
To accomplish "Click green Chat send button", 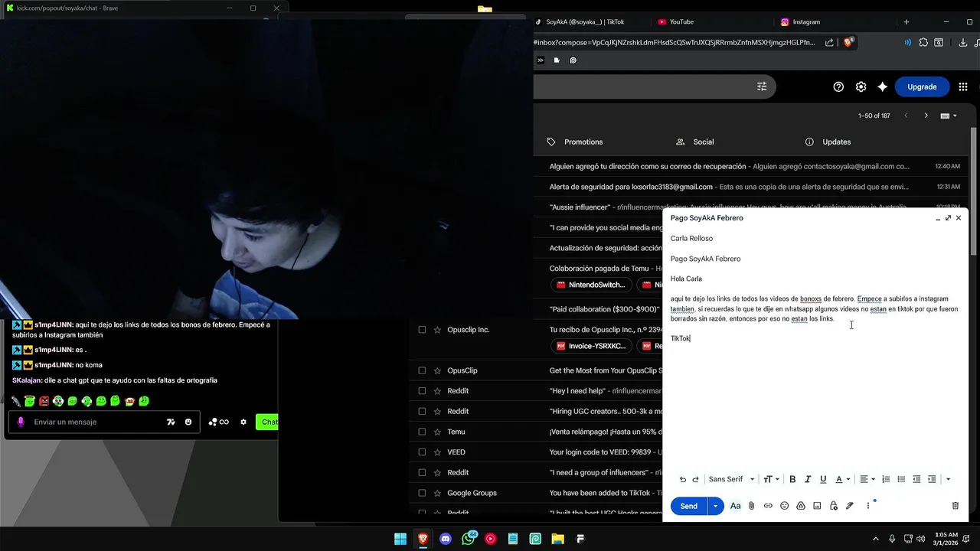I will tap(267, 422).
